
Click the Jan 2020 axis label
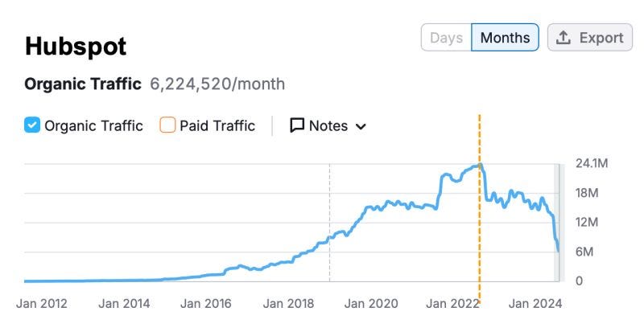(x=371, y=304)
